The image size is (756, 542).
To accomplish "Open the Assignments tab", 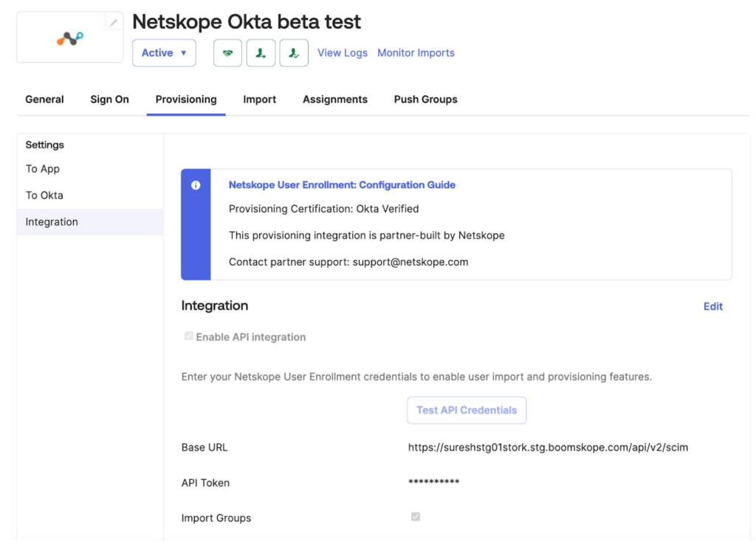I will pos(335,100).
